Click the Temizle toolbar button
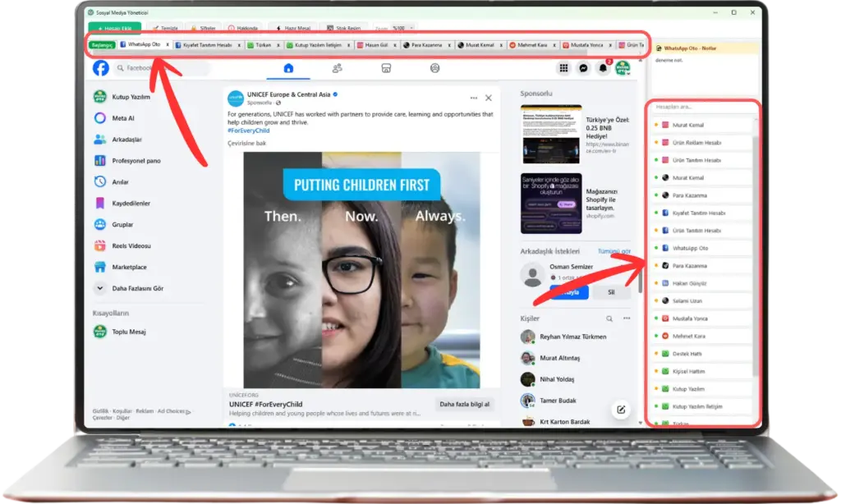The image size is (841, 504). coord(166,28)
